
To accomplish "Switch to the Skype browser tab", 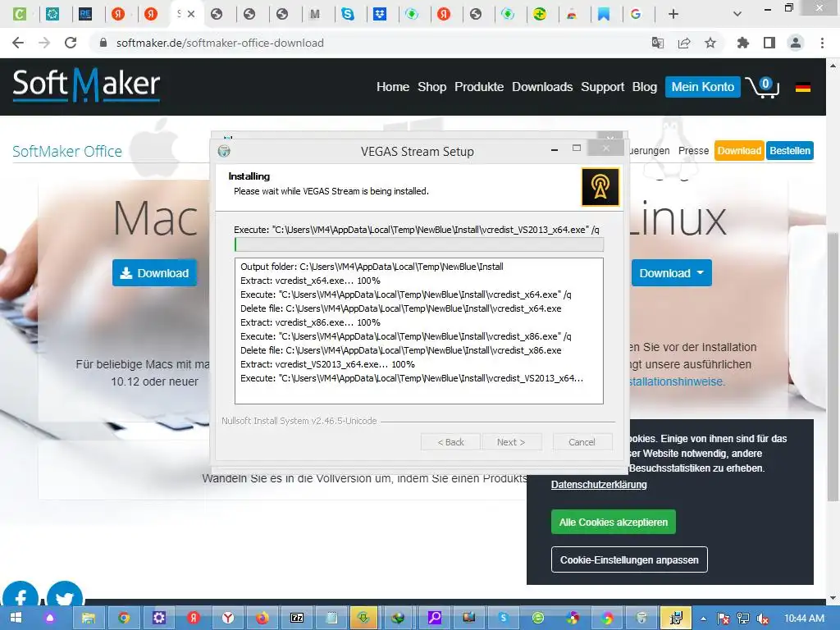I will click(348, 14).
